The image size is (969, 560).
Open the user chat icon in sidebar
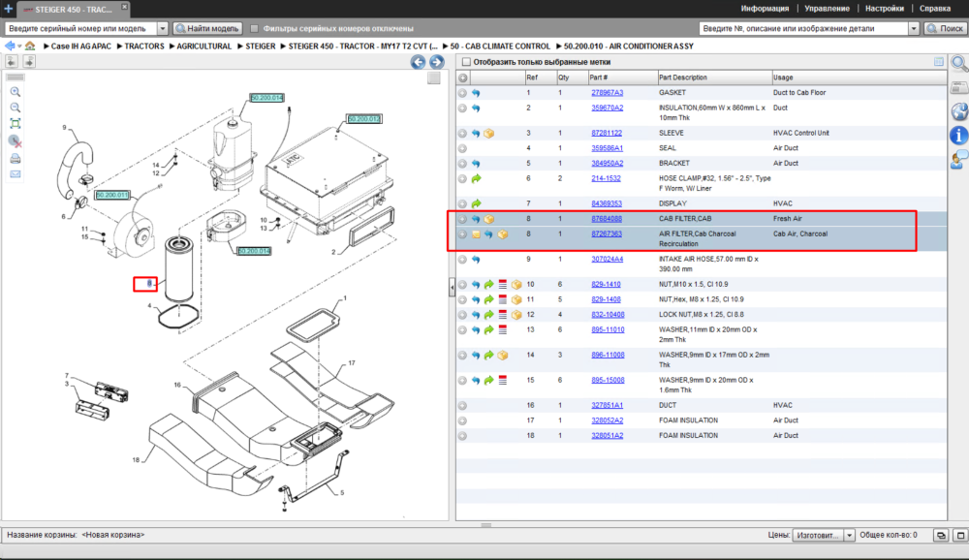pyautogui.click(x=959, y=160)
